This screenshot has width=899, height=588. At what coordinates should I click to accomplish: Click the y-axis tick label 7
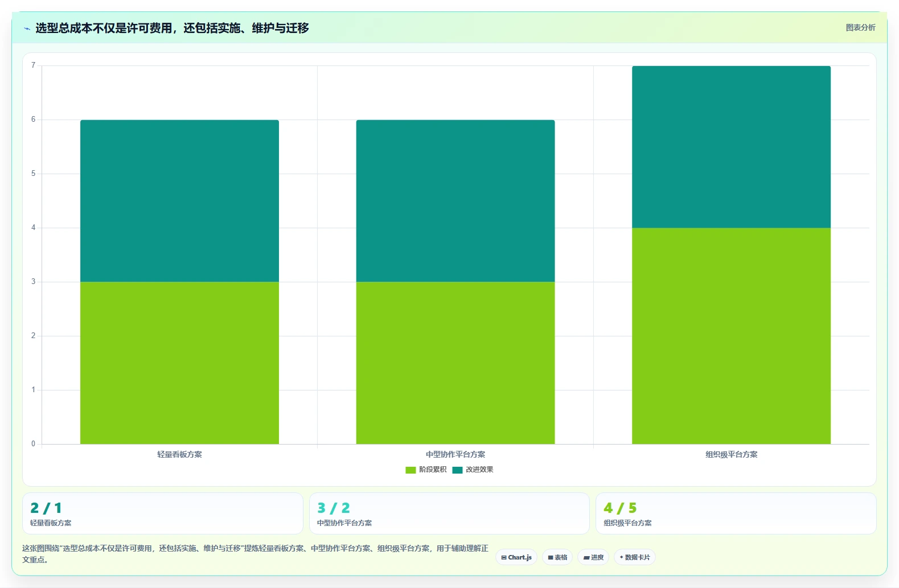33,65
